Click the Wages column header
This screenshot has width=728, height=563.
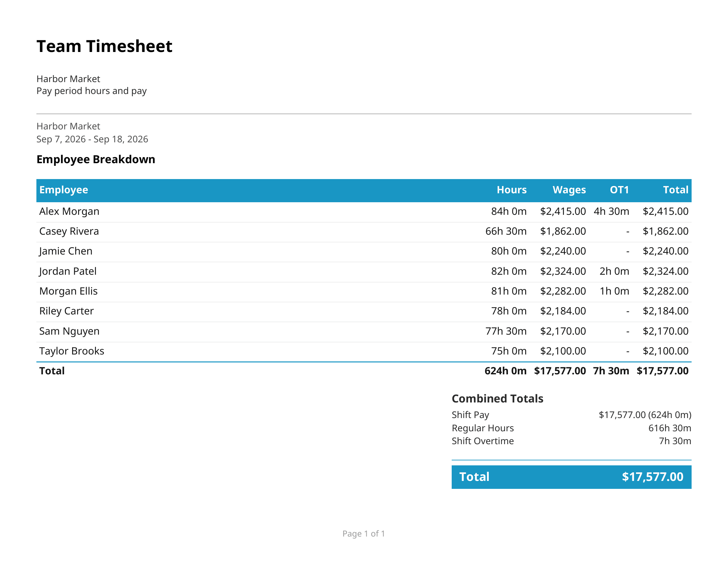(x=569, y=190)
